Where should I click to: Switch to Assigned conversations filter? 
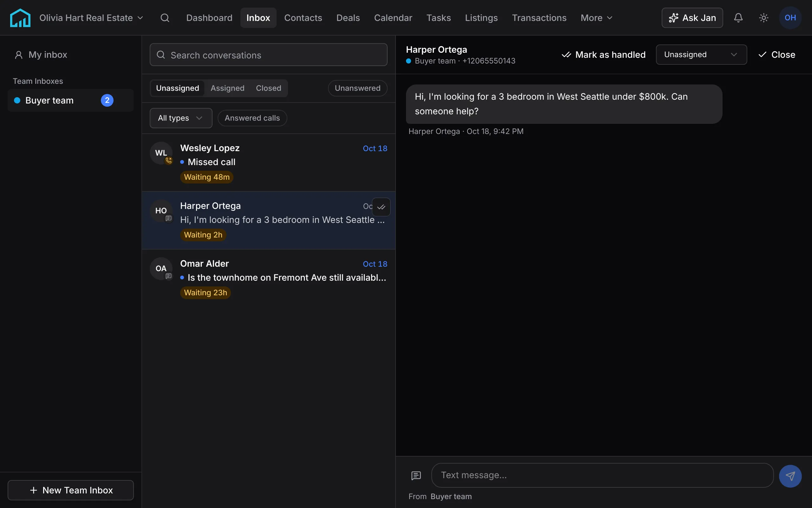coord(227,88)
